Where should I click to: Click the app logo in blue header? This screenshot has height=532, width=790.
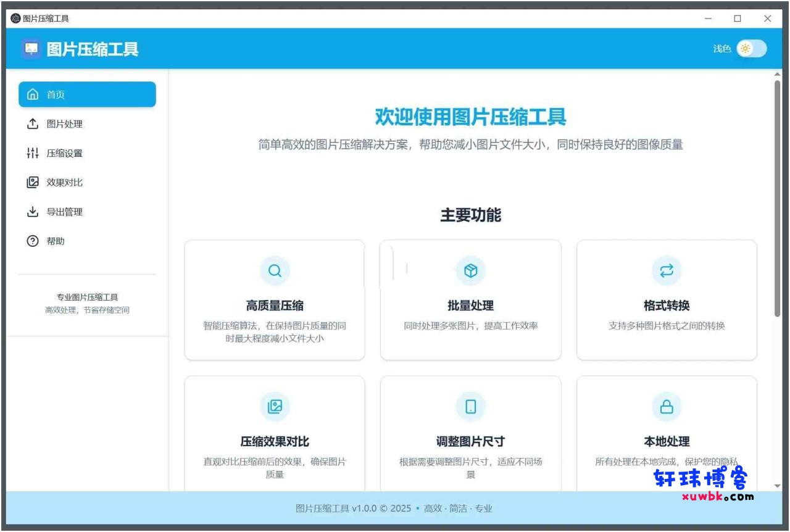(31, 49)
